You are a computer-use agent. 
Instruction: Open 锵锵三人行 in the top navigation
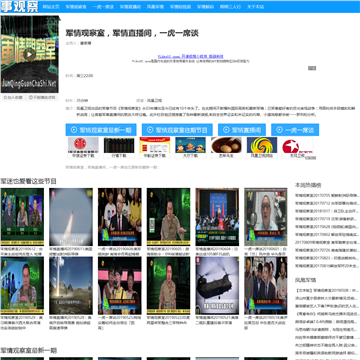[230, 7]
